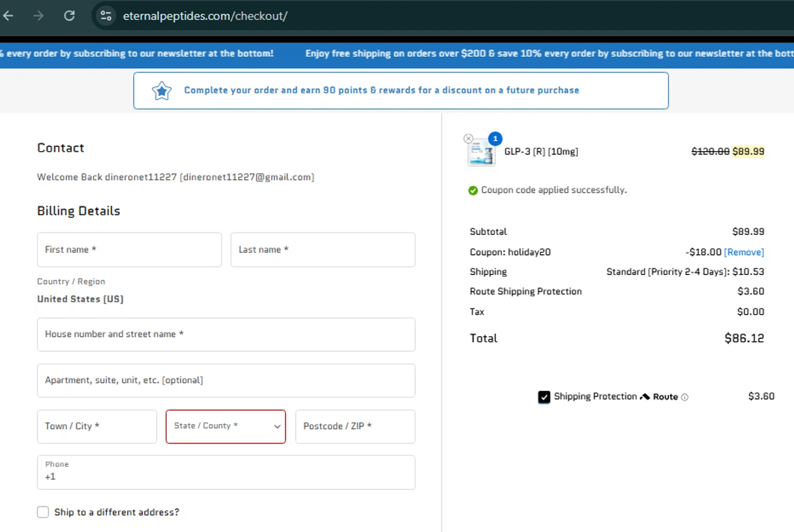The width and height of the screenshot is (794, 532).
Task: Click the Route Shipping Protection row label
Action: pos(526,291)
